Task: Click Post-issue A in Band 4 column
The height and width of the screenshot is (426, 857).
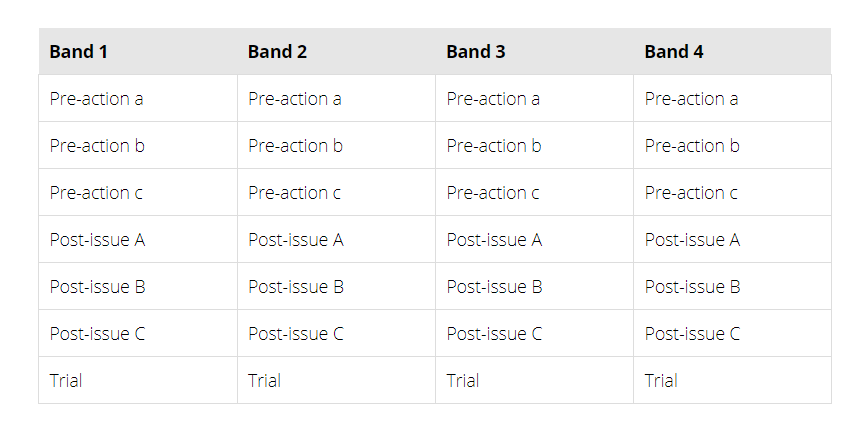Action: pos(693,240)
